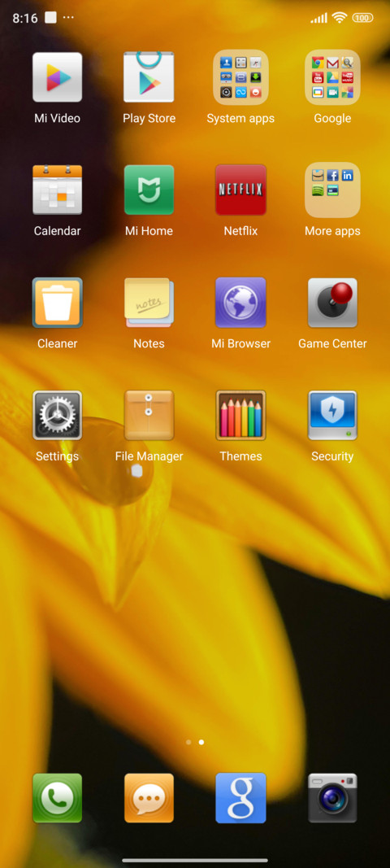Open the Camera app in dock

(332, 798)
